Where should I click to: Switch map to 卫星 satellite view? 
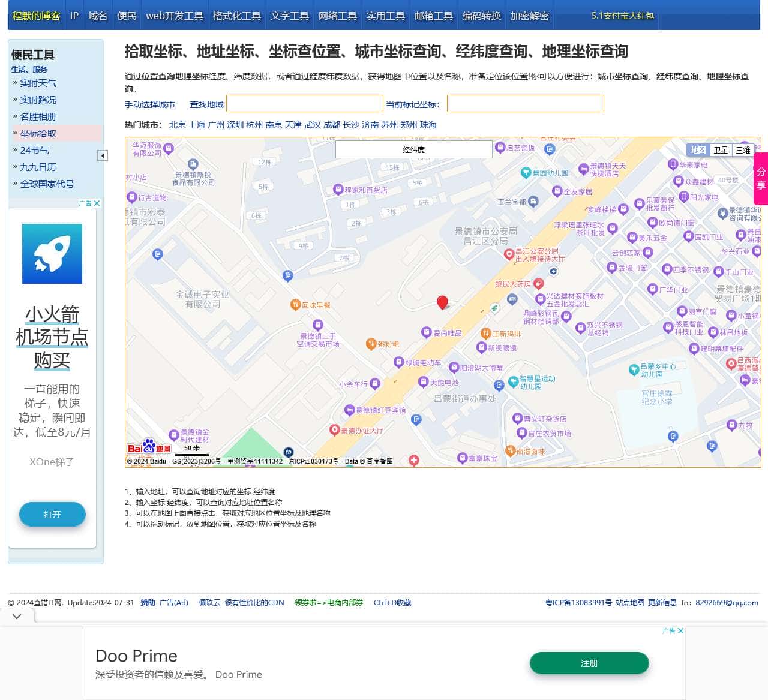[x=721, y=150]
